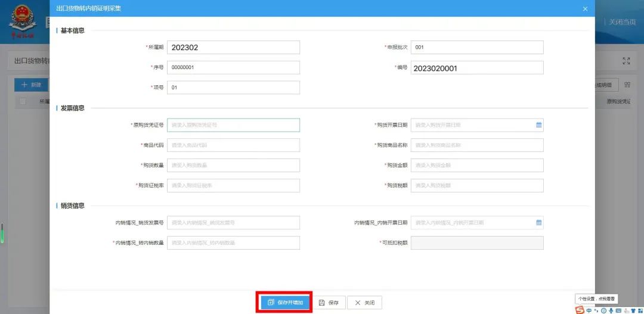Viewport: 644px width, 314px height.
Task: Click the fullscreen expand icon
Action: pyautogui.click(x=626, y=61)
